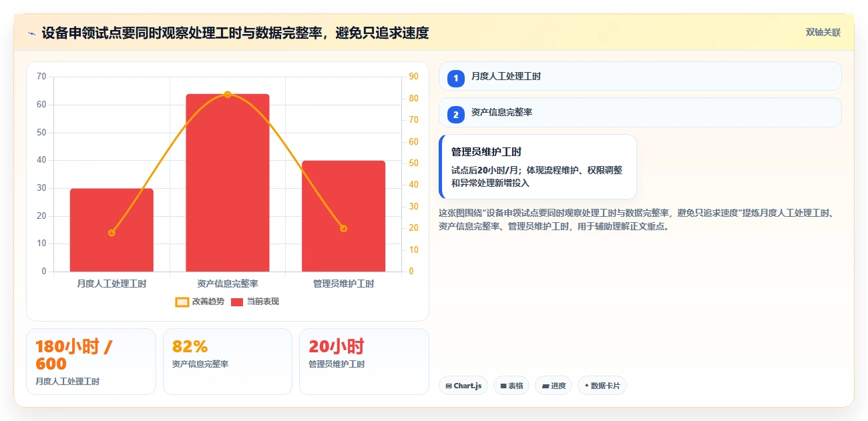Select the 数据卡片 tag

(x=602, y=386)
